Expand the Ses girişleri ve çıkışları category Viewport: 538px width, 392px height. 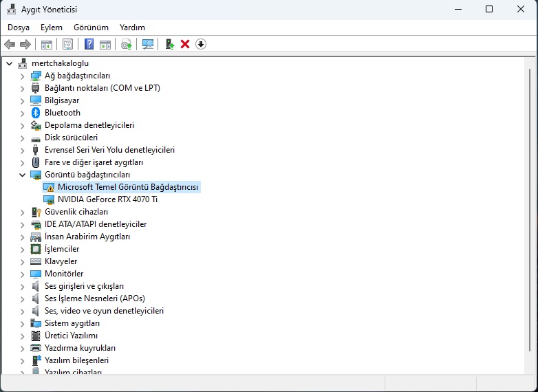click(22, 286)
